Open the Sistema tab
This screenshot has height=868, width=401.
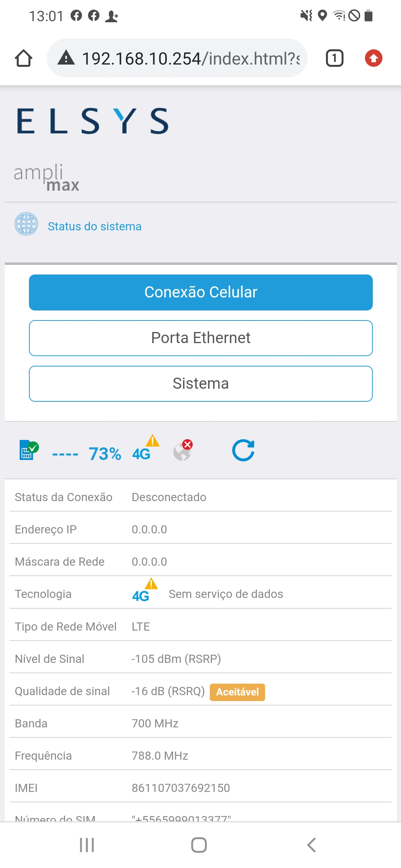pyautogui.click(x=200, y=384)
